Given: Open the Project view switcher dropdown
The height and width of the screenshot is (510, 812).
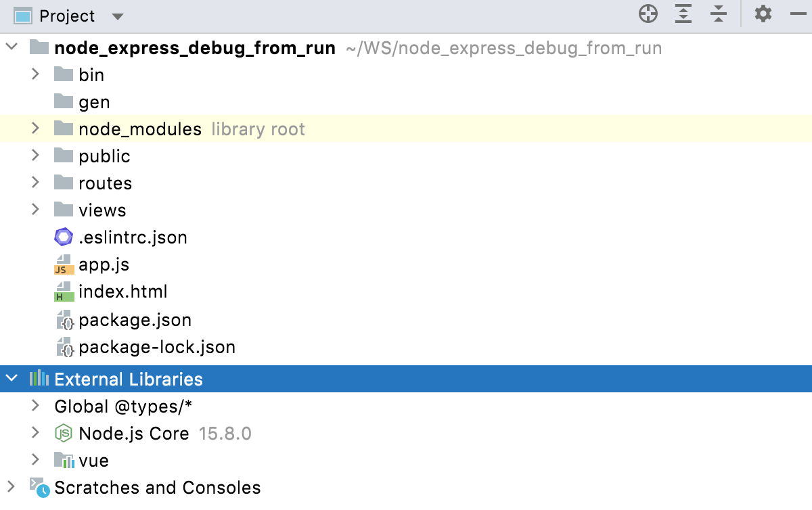Looking at the screenshot, I should coord(117,15).
